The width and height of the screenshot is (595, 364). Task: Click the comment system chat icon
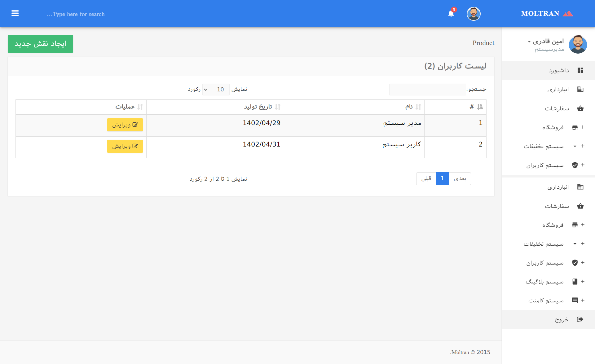pos(575,300)
